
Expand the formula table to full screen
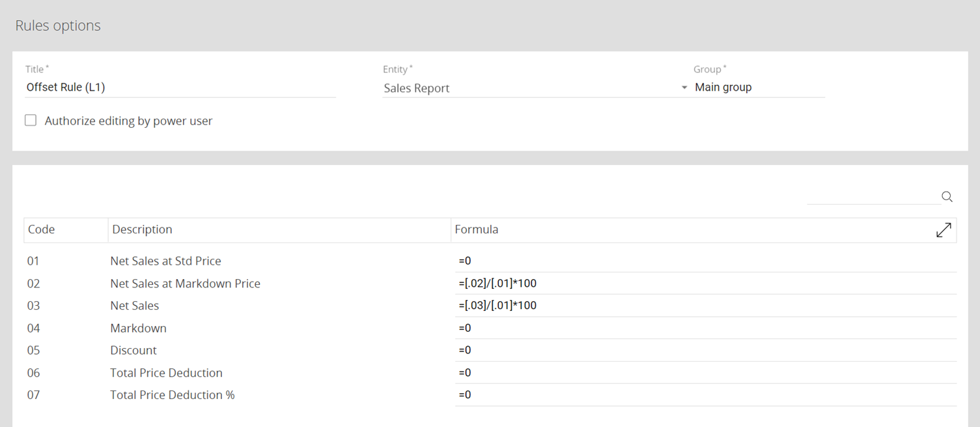point(944,230)
